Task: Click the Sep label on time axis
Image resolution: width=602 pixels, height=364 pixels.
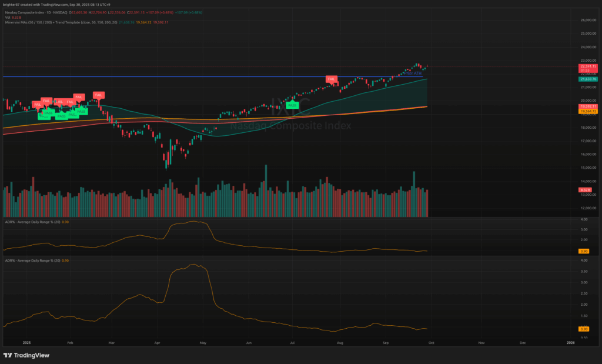Action: [386, 342]
